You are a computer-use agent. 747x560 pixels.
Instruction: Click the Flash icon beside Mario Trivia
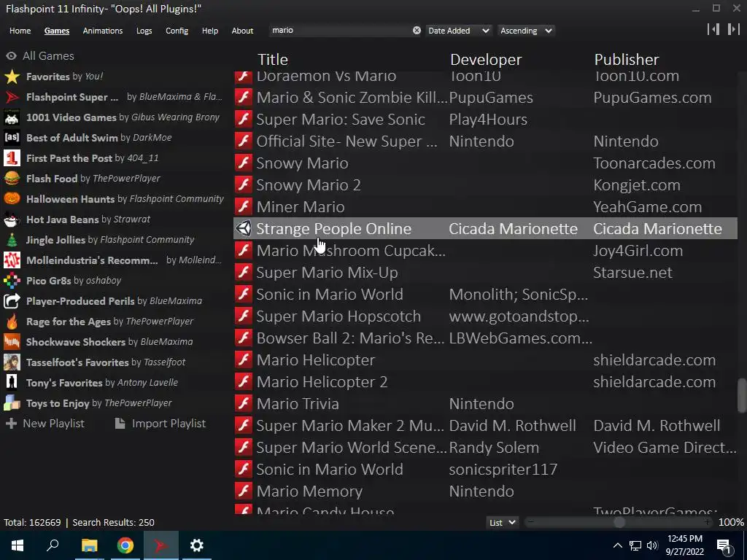coord(244,403)
